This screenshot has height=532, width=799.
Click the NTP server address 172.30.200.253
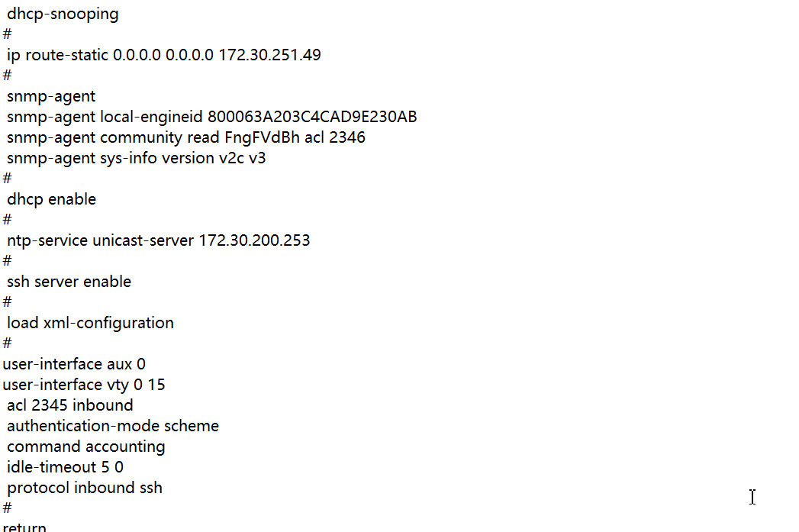coord(254,240)
